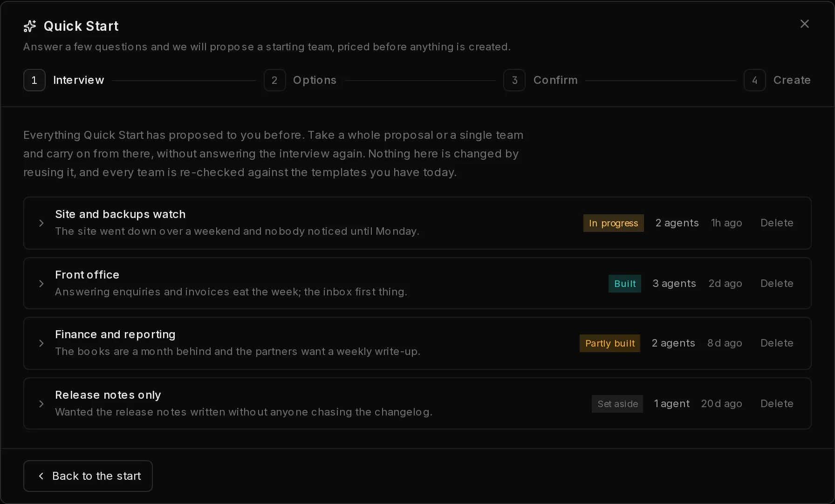The image size is (835, 504).
Task: Click the 1 agent label
Action: coord(672,404)
